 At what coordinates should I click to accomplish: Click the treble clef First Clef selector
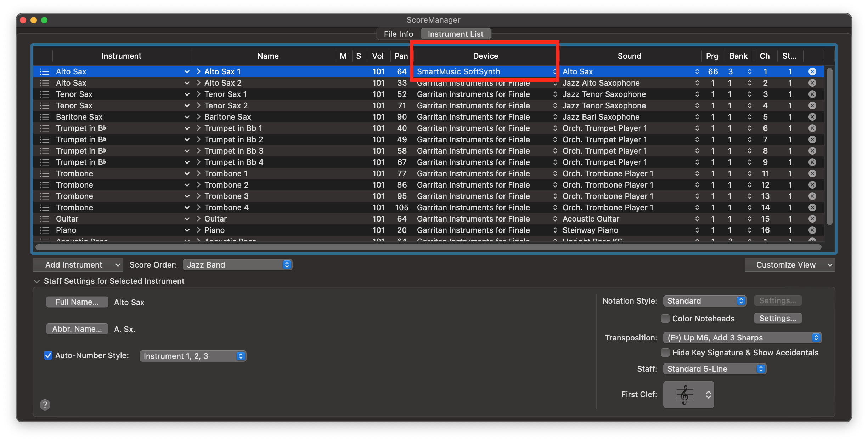pyautogui.click(x=688, y=394)
